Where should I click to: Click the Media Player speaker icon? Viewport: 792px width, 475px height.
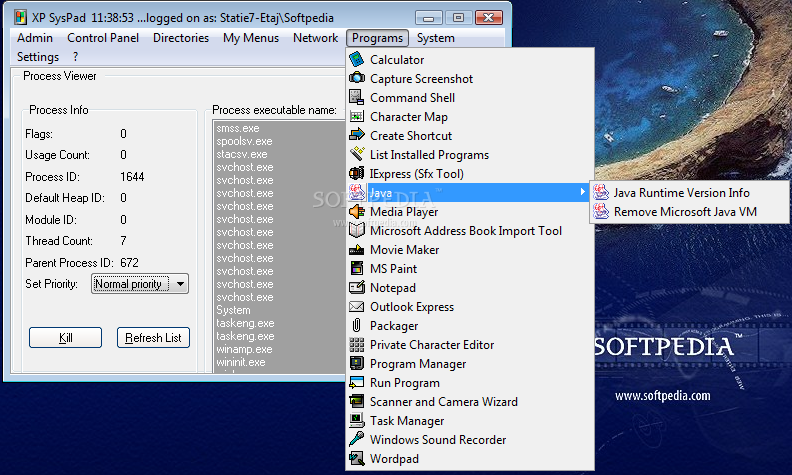357,212
